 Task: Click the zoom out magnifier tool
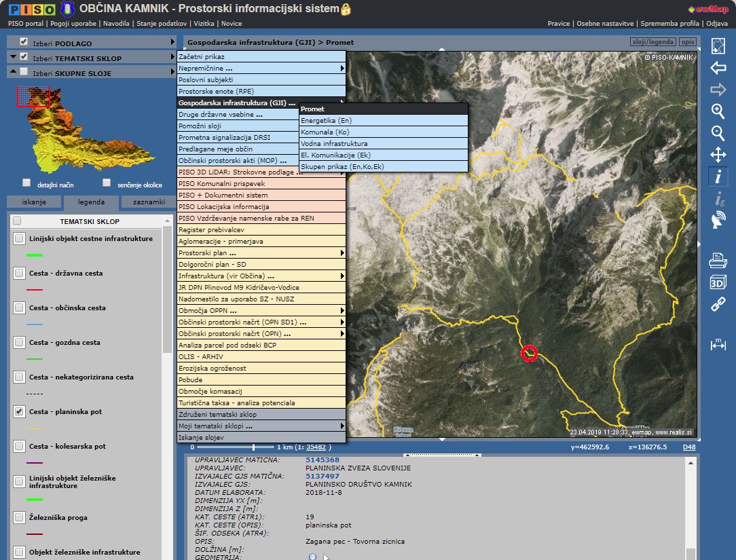tap(718, 133)
